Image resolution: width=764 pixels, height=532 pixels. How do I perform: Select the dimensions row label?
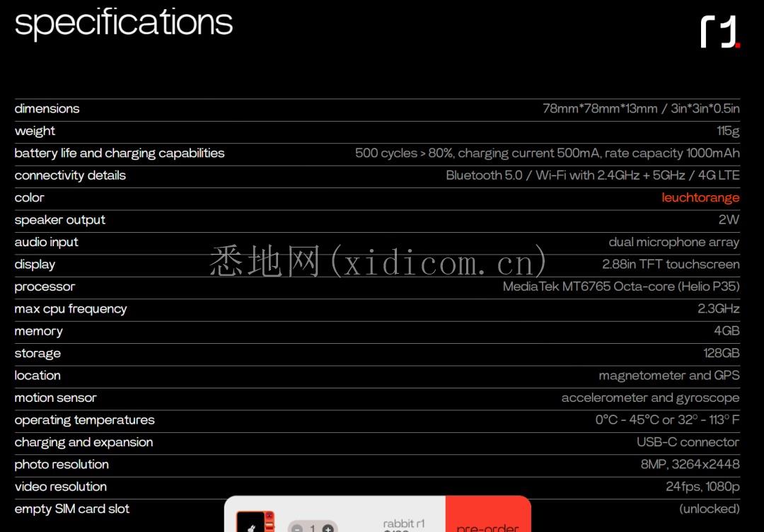[x=47, y=109]
